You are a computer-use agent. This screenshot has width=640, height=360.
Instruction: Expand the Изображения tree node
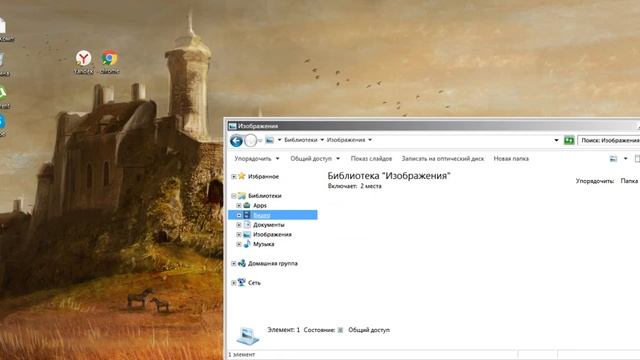239,235
